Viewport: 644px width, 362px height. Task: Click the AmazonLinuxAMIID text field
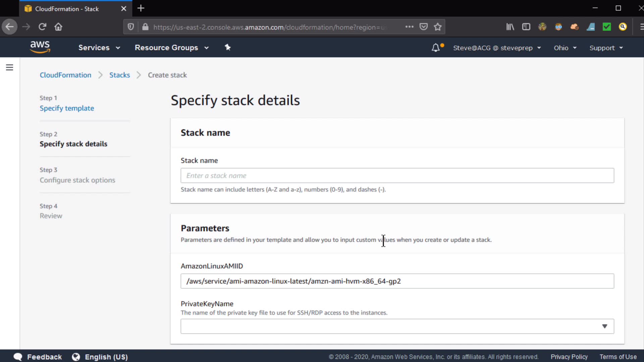pyautogui.click(x=397, y=281)
